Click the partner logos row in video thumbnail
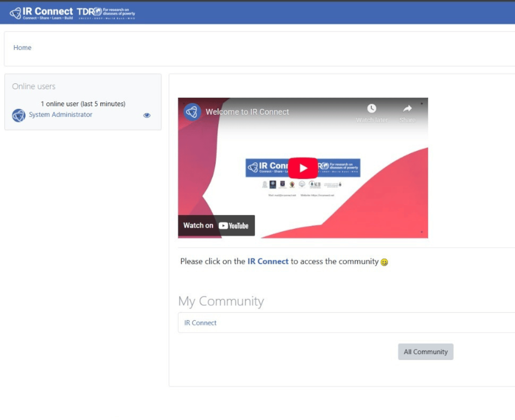The width and height of the screenshot is (515, 420). click(x=302, y=185)
